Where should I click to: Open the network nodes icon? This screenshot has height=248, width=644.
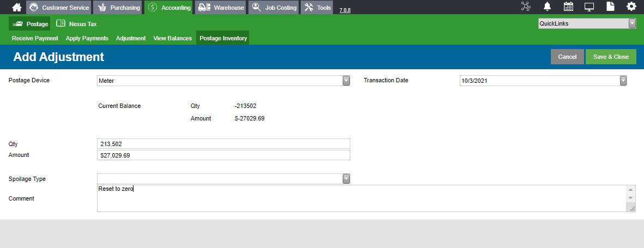(x=526, y=7)
